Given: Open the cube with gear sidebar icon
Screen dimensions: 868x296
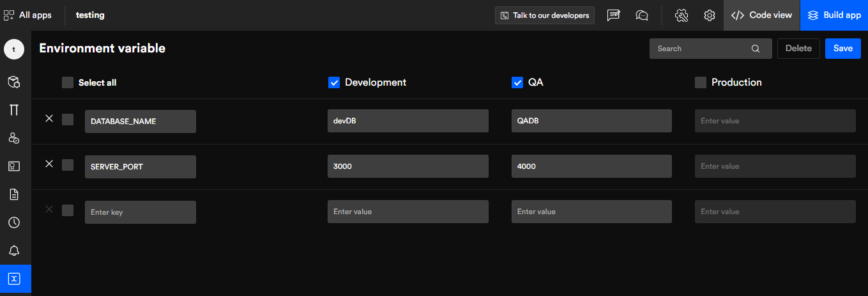Looking at the screenshot, I should 14,82.
